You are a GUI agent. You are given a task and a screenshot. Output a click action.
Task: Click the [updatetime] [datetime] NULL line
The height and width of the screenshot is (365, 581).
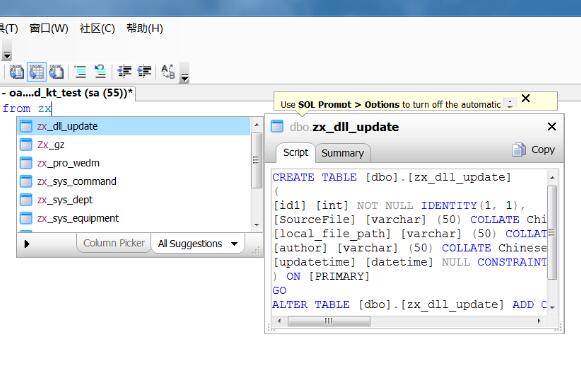(x=409, y=262)
